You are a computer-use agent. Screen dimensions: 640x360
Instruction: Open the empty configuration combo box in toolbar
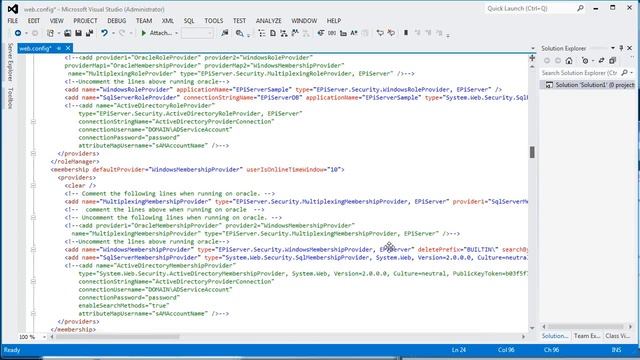coord(197,33)
